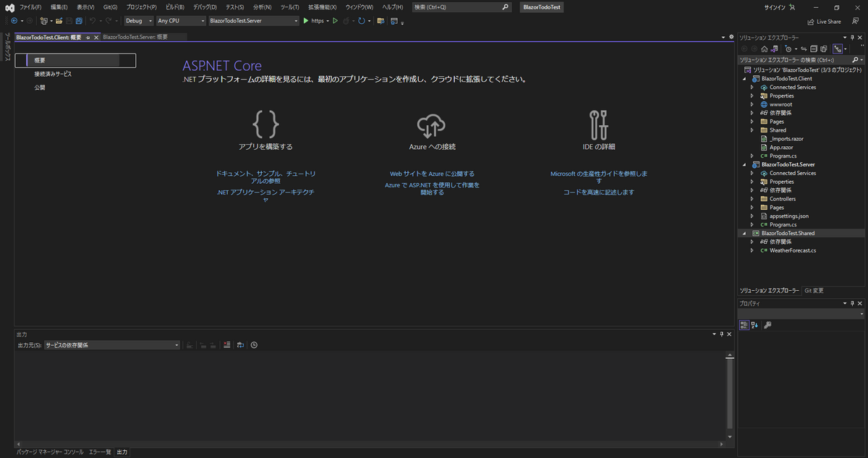
Task: Open the Git(G) menu
Action: (110, 7)
